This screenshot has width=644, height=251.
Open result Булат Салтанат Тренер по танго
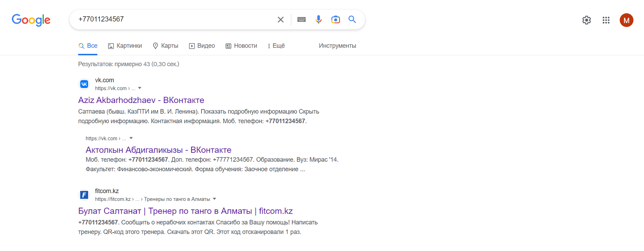tap(185, 211)
